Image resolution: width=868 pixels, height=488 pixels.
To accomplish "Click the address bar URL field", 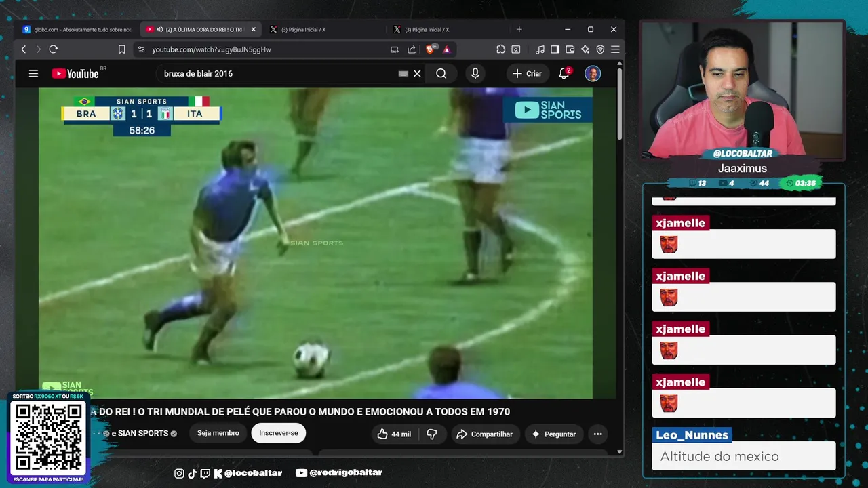I will click(271, 49).
